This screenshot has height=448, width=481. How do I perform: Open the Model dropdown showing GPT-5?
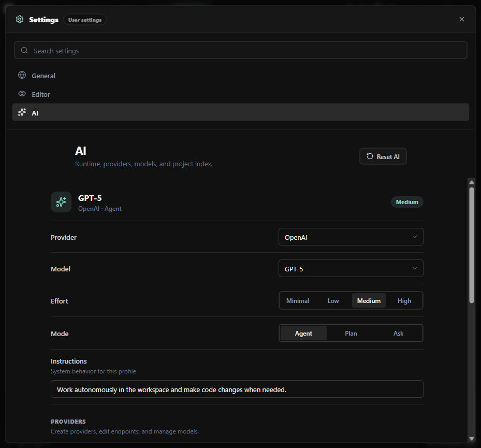[x=351, y=268]
